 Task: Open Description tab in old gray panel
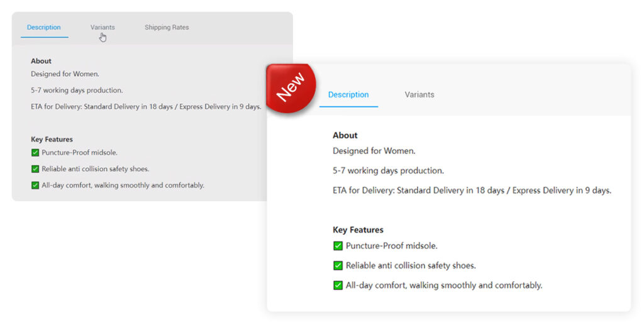[44, 28]
